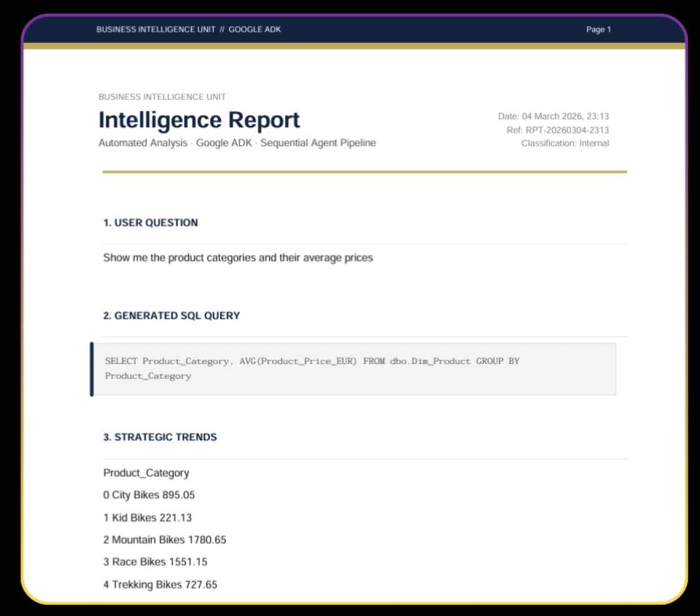Select the 'Trekking Bikes 727.65' row
The width and height of the screenshot is (700, 616).
160,584
